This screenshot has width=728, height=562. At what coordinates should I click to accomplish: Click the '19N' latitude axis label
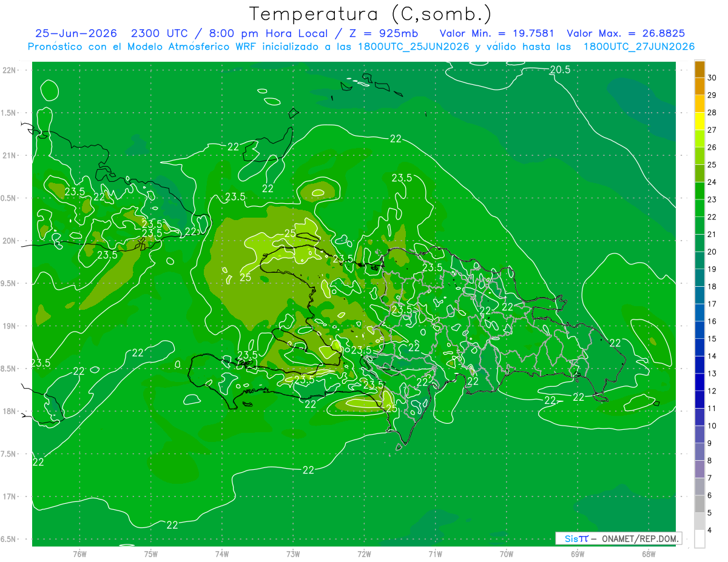[10, 326]
